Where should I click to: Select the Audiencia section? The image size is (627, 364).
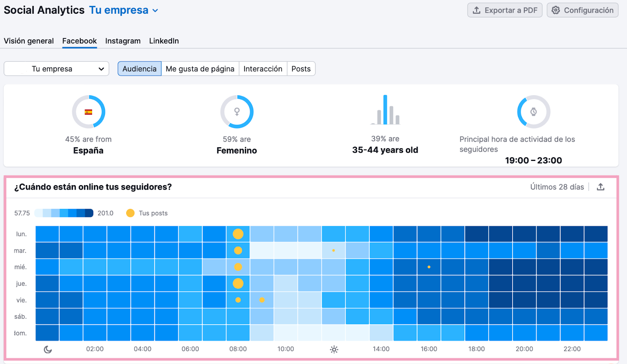[x=140, y=69]
